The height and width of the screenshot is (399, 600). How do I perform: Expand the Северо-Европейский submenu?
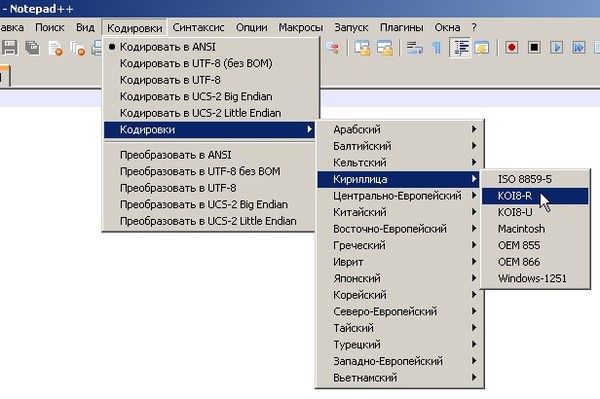(399, 311)
